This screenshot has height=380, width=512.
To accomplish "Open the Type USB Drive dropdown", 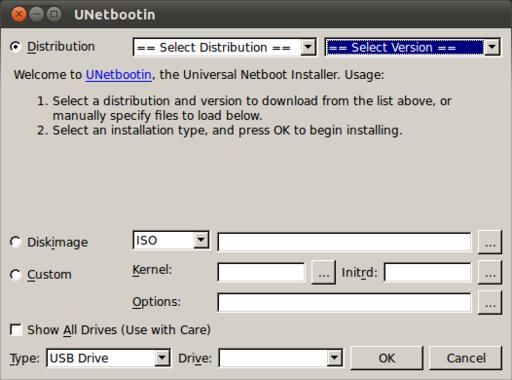I will point(108,358).
